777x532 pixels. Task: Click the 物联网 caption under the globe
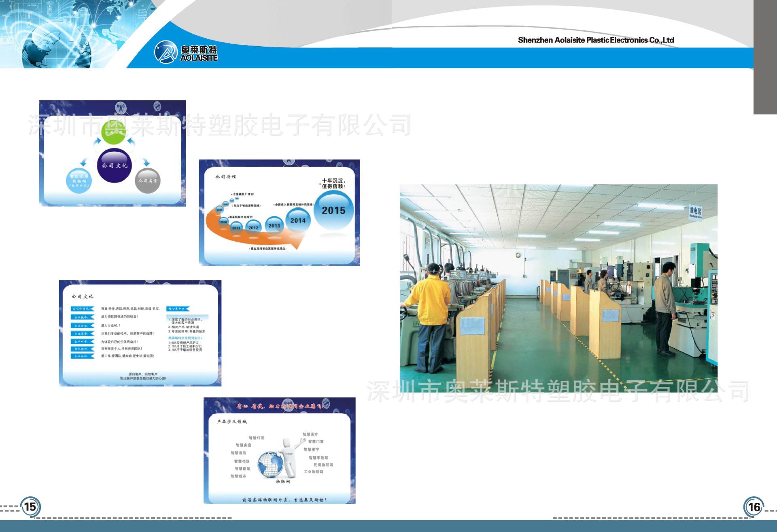(283, 482)
